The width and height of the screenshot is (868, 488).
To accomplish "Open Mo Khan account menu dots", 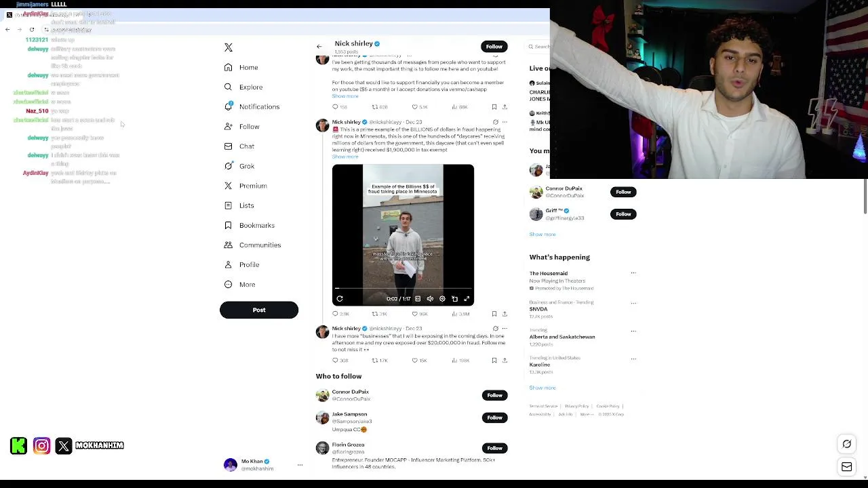I will point(300,465).
